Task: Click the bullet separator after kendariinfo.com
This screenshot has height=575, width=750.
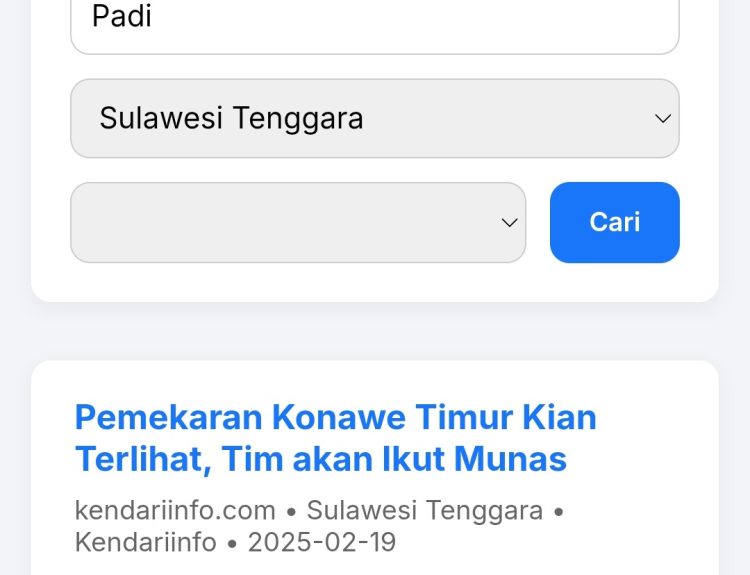Action: [x=291, y=512]
